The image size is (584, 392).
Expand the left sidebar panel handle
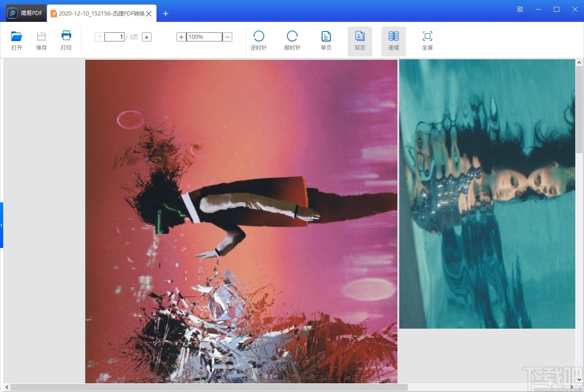tap(1, 225)
